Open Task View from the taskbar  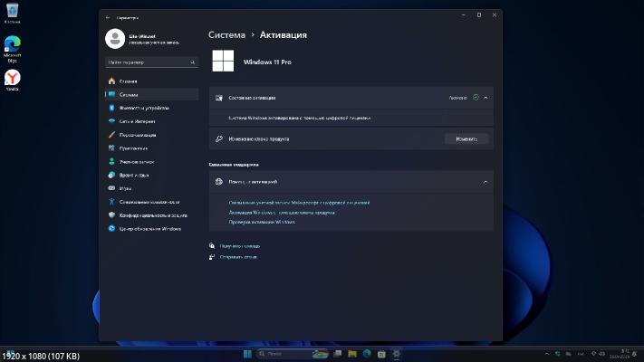pyautogui.click(x=338, y=354)
